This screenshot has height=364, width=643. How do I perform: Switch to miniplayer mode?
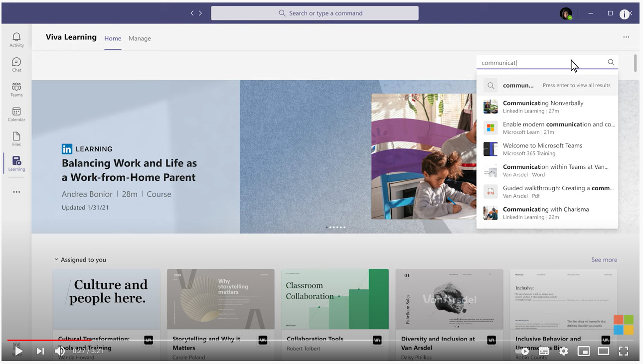[x=584, y=351]
